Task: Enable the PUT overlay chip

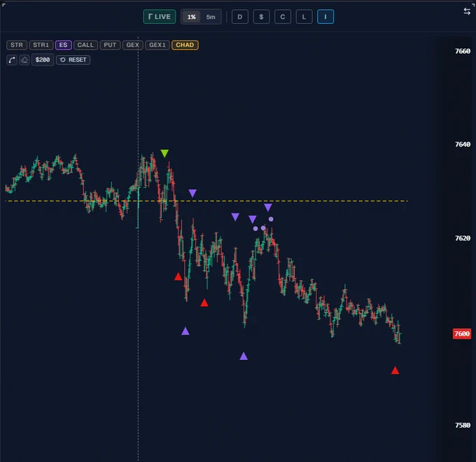Action: [110, 45]
